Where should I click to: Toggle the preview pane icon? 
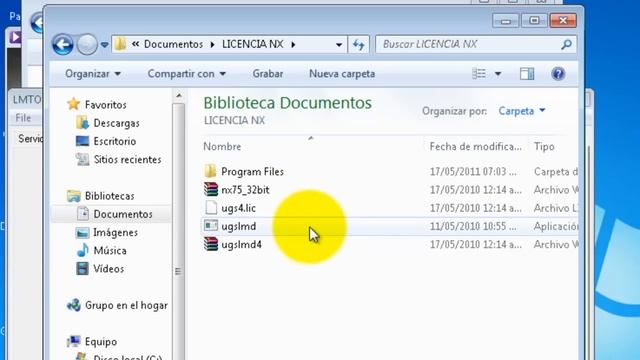click(x=527, y=74)
